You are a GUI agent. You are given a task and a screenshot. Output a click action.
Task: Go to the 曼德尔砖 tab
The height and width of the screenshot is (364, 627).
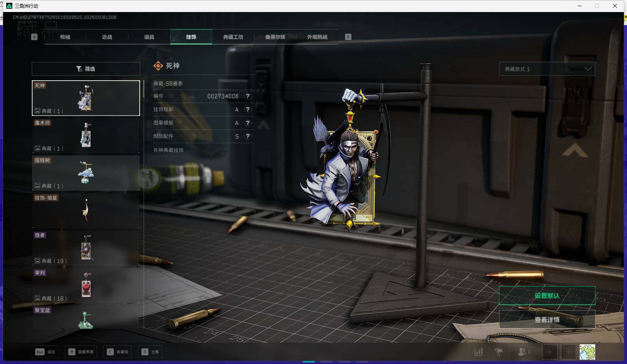275,37
